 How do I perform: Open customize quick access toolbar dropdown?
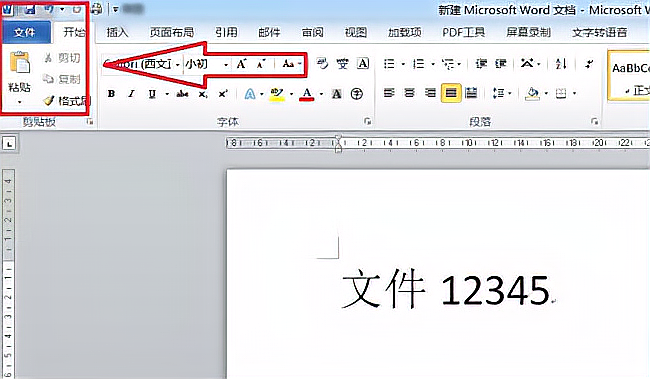(116, 9)
